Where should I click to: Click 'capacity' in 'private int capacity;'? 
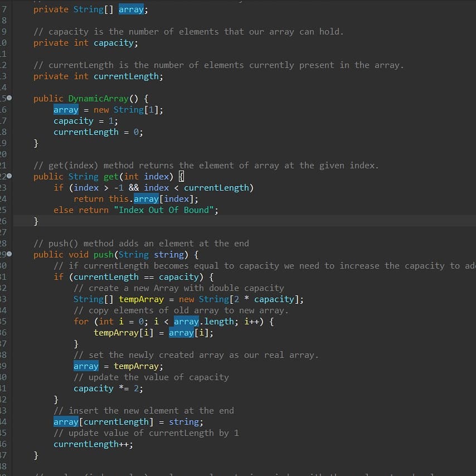[x=114, y=43]
